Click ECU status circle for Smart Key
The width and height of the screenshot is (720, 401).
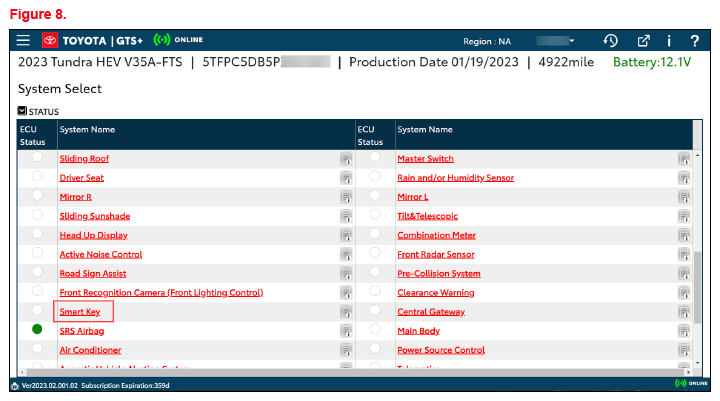click(37, 310)
